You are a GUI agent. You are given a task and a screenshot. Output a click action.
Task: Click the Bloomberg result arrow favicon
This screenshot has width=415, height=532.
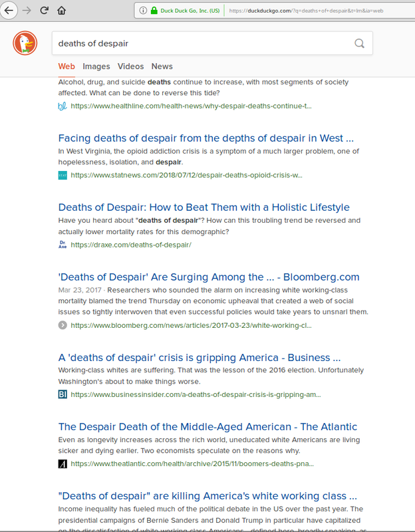[63, 325]
